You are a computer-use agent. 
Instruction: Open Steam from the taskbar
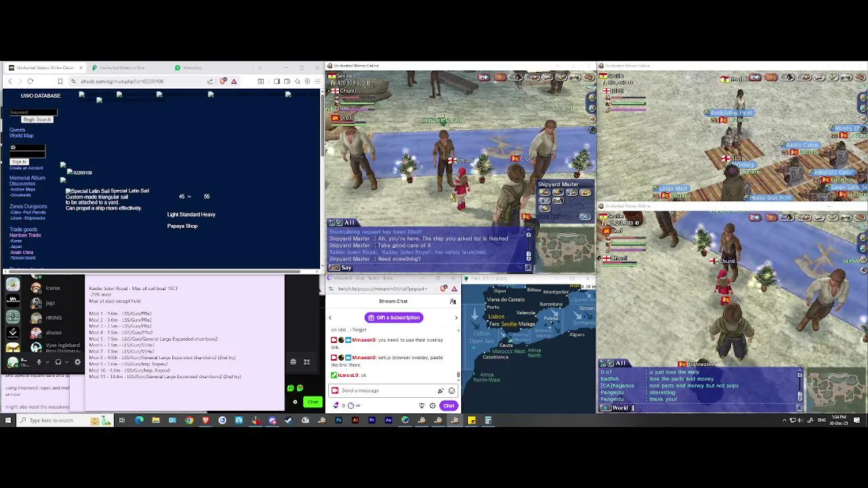288,420
